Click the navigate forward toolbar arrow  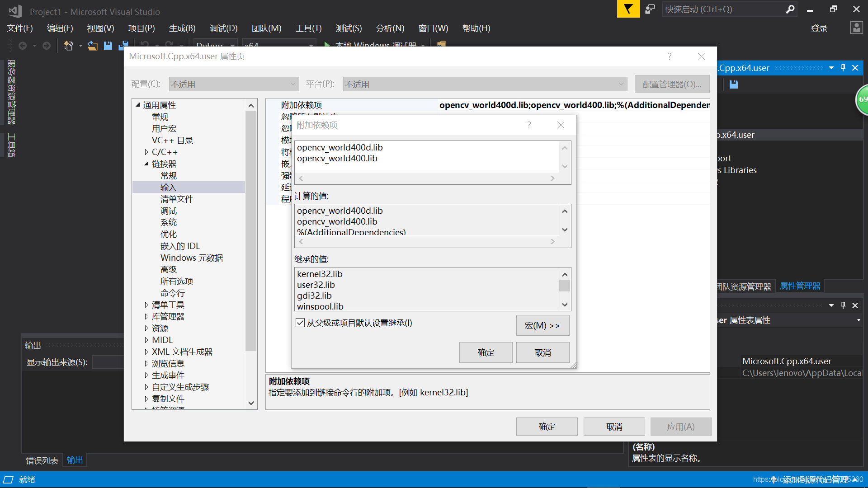pyautogui.click(x=47, y=46)
